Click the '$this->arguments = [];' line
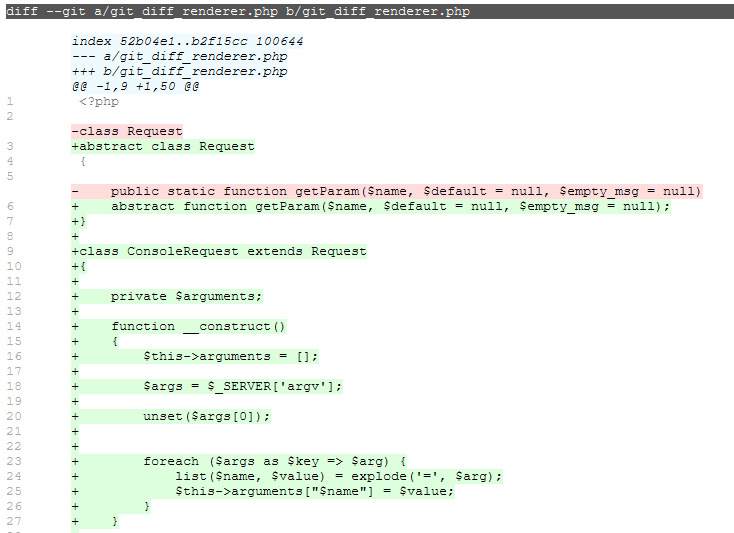This screenshot has height=533, width=734. click(195, 356)
